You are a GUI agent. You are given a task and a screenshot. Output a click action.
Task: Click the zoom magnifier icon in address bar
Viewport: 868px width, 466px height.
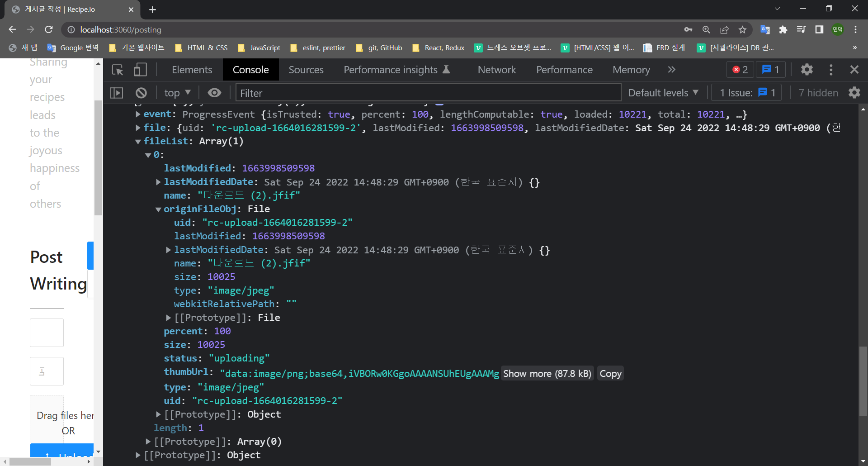[x=706, y=29]
